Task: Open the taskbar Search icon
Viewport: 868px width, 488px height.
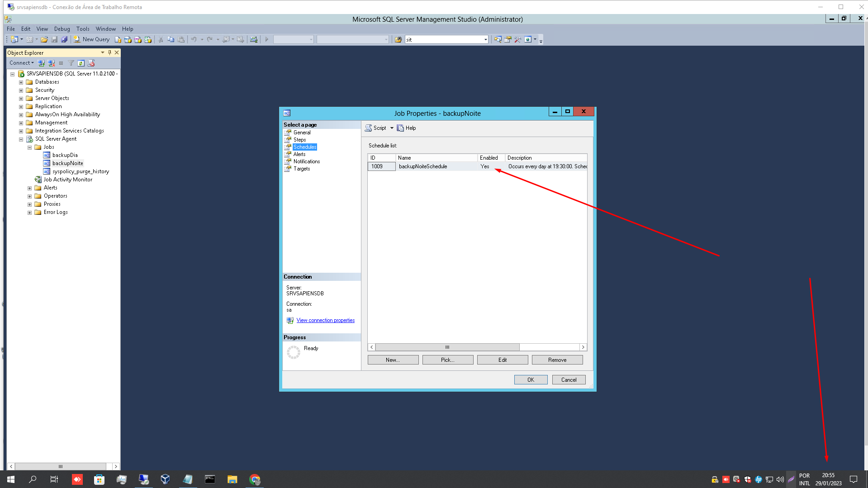Action: 33,479
